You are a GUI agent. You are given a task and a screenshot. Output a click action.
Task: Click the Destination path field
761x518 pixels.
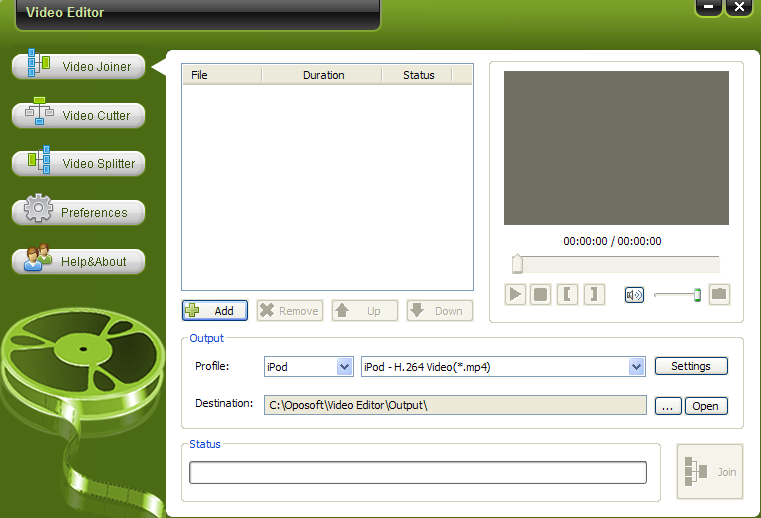click(x=455, y=405)
